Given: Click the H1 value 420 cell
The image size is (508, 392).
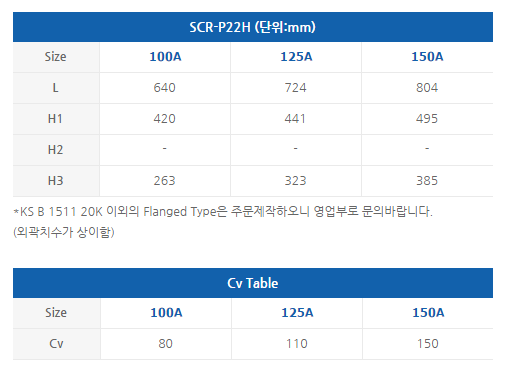Looking at the screenshot, I should click(165, 119).
